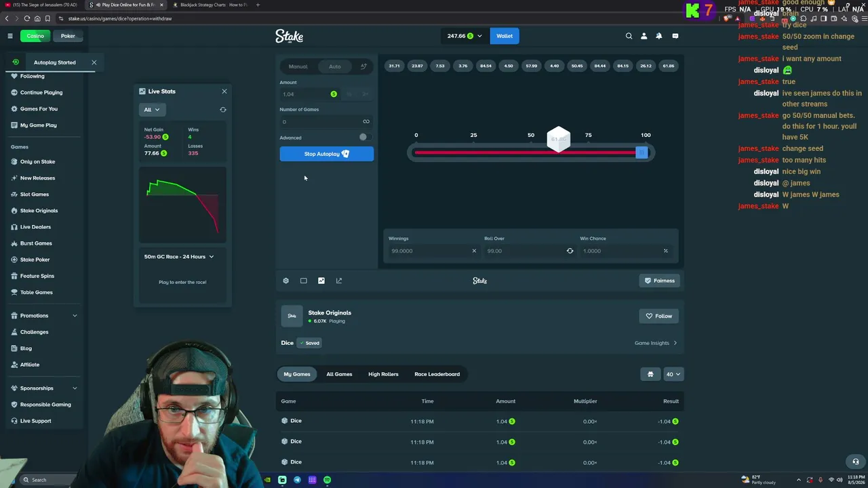This screenshot has height=488, width=868.
Task: Open the pop-out game icon
Action: pos(339,281)
